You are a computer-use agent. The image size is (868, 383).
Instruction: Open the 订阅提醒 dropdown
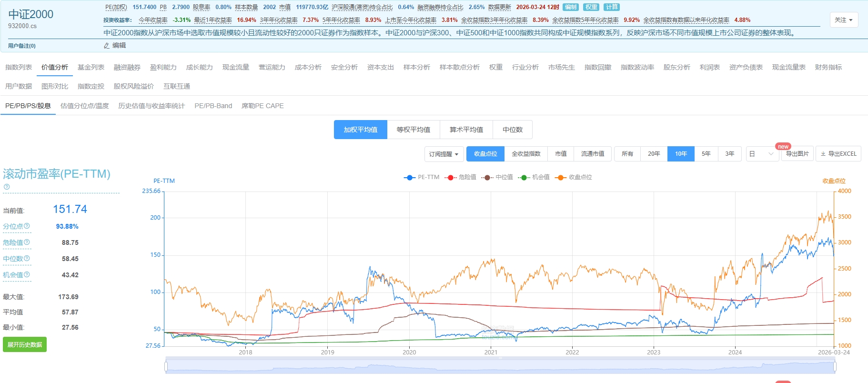444,154
